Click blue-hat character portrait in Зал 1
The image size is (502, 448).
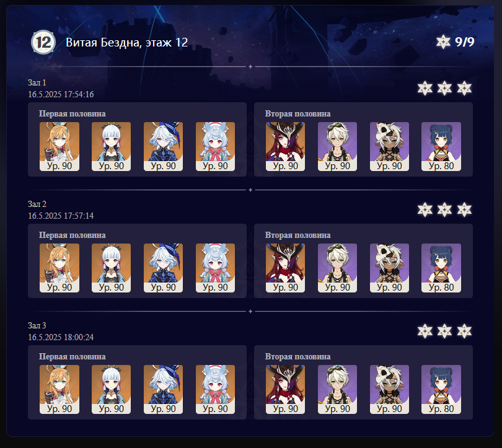tap(163, 146)
